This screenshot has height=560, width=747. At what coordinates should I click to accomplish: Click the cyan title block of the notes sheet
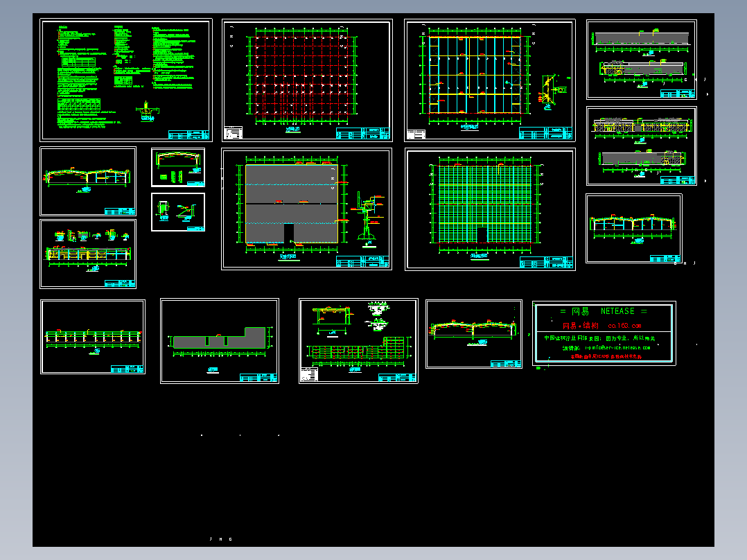(x=188, y=134)
